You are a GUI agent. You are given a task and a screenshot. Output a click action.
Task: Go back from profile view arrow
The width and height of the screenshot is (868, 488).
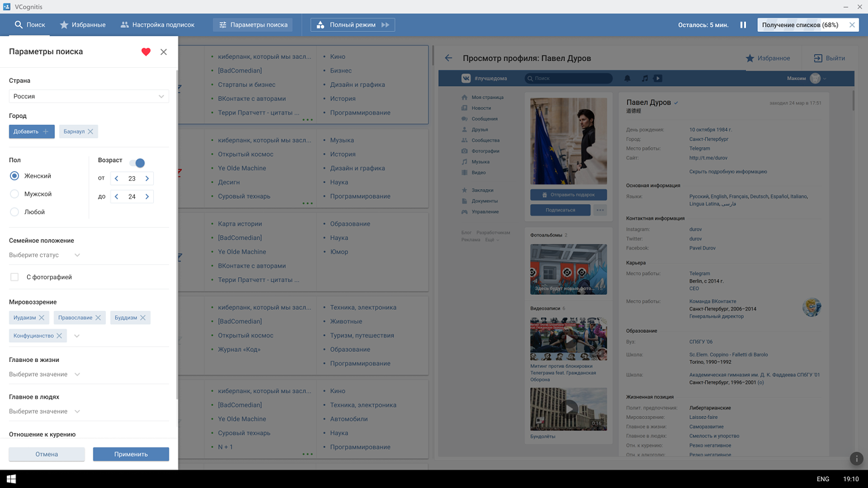(x=448, y=58)
